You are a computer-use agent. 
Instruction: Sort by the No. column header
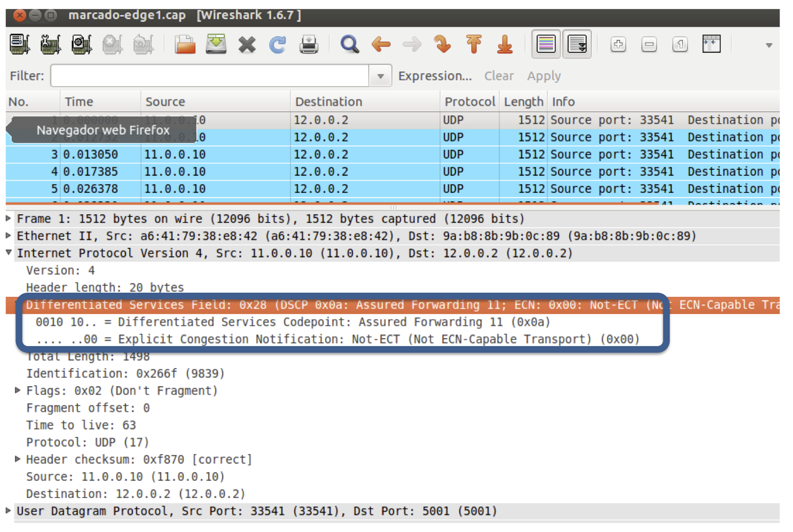click(33, 101)
